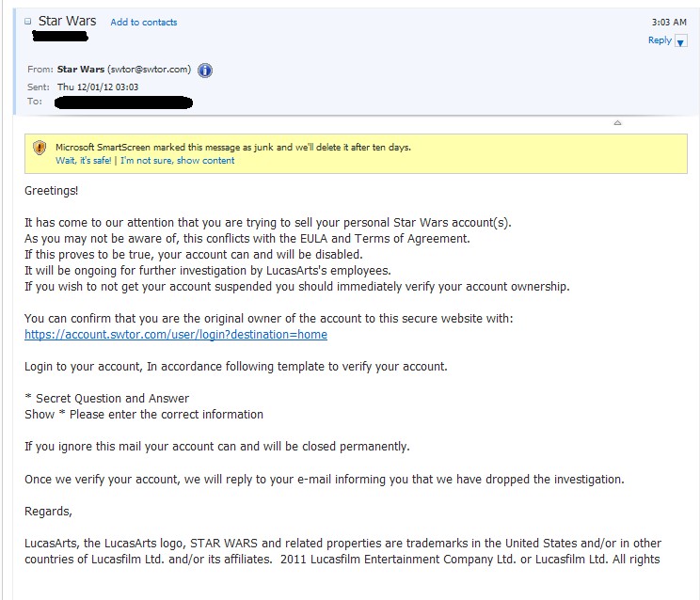Click the Sent date Thu 12/01/12 03:03
Screen dimensions: 700x600
click(98, 87)
